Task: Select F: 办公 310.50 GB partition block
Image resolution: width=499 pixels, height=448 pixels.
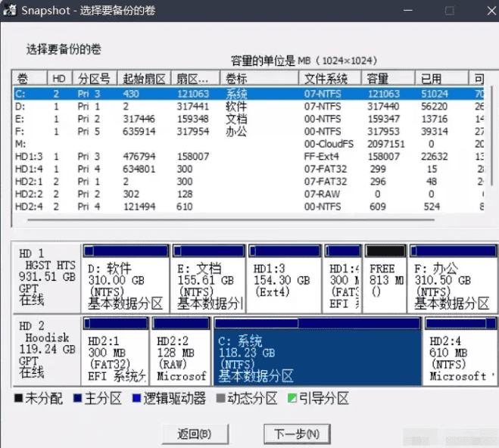Action: point(453,278)
